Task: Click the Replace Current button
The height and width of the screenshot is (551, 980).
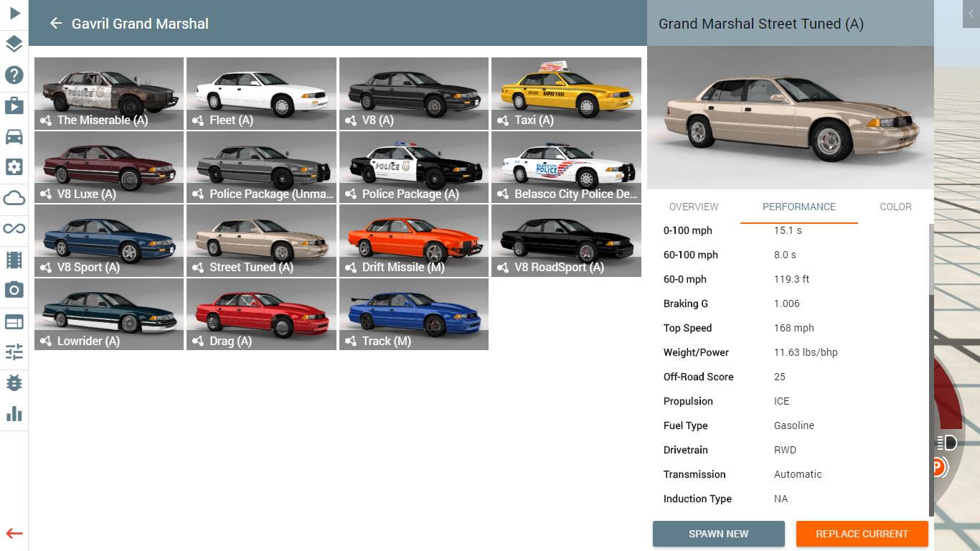Action: tap(862, 534)
